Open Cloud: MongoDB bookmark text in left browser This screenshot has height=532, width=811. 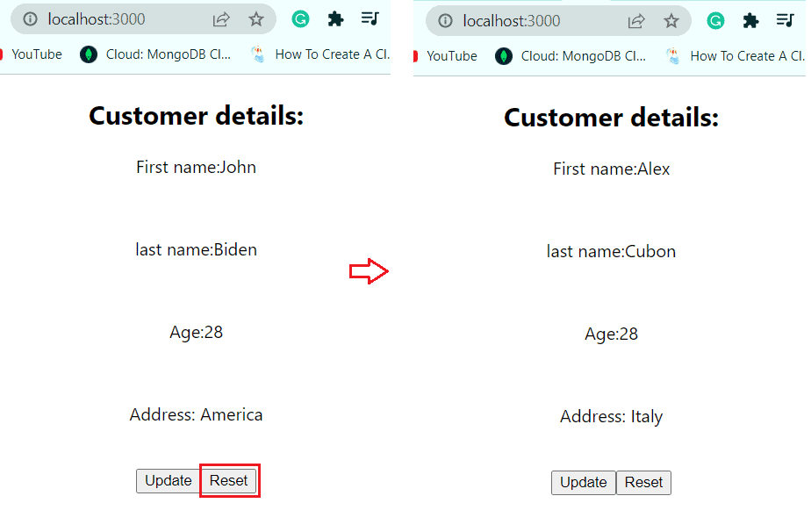(169, 54)
